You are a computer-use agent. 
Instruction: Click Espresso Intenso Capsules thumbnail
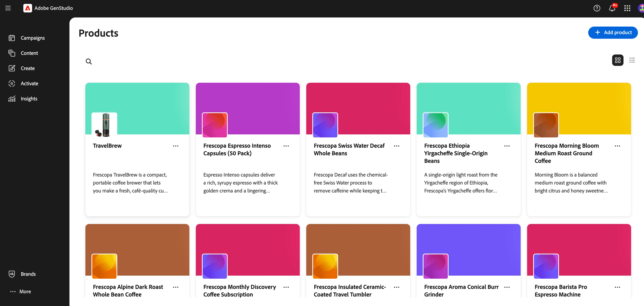point(215,125)
